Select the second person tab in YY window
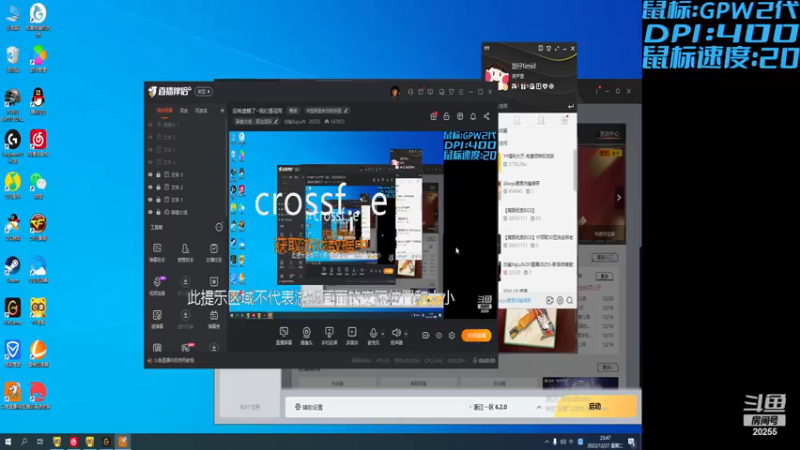The height and width of the screenshot is (450, 800). click(x=541, y=120)
